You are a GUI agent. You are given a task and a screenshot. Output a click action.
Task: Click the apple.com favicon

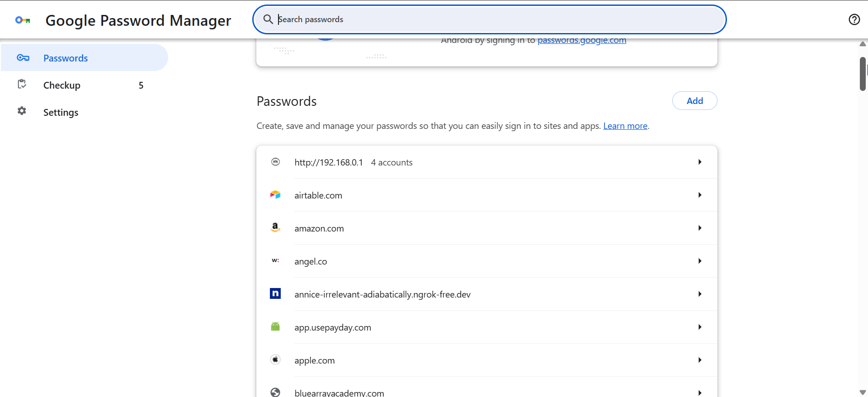coord(275,360)
